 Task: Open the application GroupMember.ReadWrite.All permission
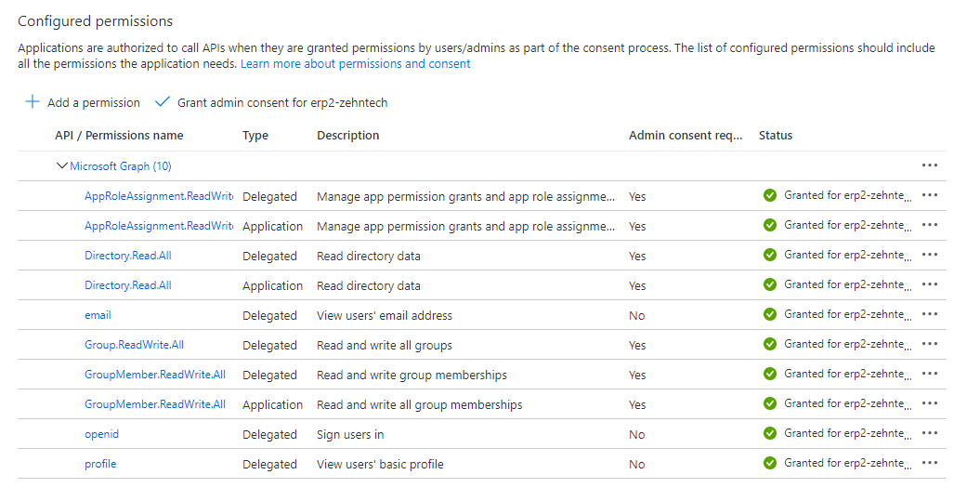pos(155,404)
